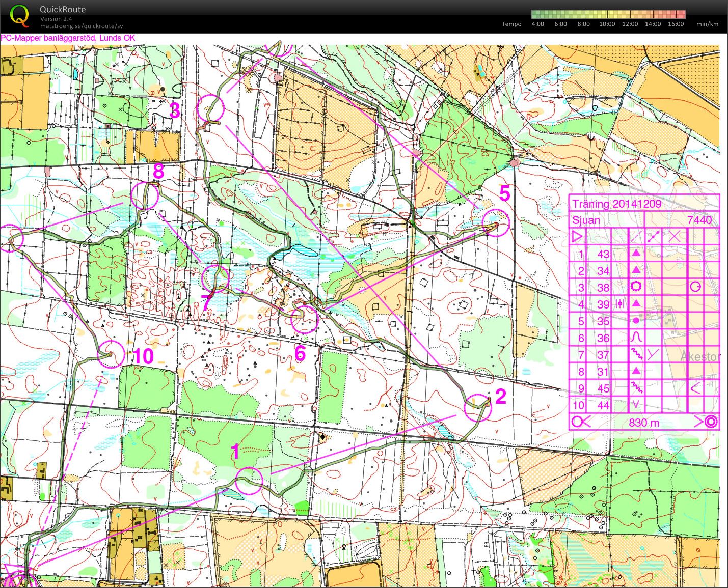Click the V depression symbol in row 10
Viewport: 728px width, 588px height.
point(636,405)
